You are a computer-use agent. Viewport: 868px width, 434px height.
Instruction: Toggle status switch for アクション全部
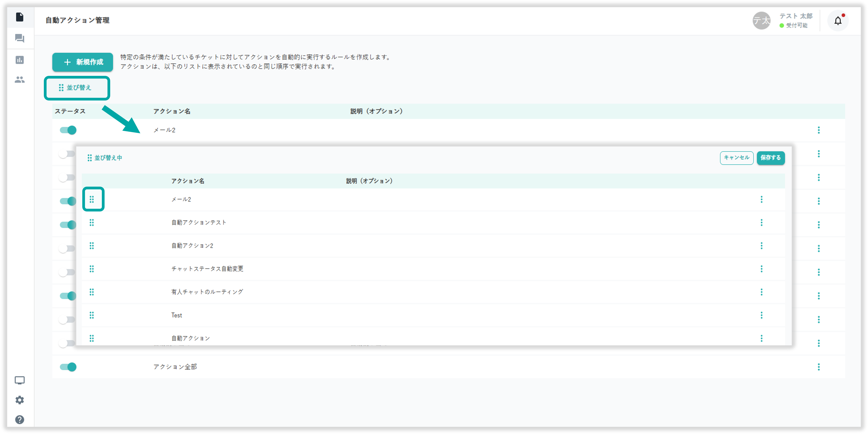pos(68,367)
